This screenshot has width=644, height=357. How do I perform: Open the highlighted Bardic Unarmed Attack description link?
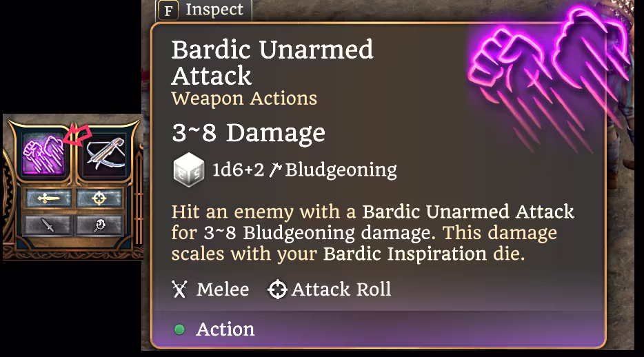[x=467, y=212]
